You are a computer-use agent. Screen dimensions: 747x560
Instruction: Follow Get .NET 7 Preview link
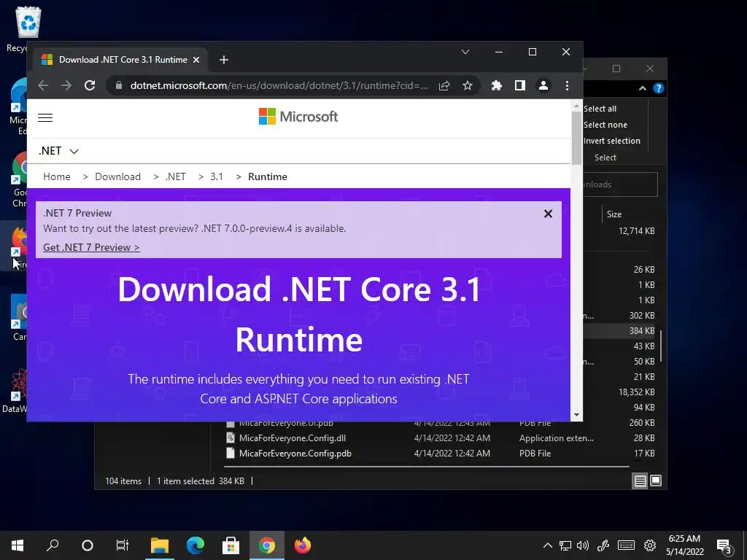(91, 248)
